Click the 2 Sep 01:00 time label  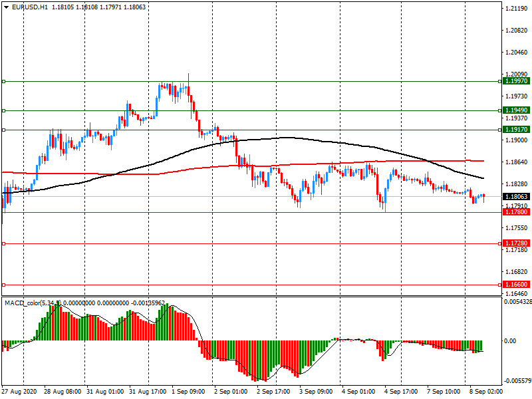(231, 392)
